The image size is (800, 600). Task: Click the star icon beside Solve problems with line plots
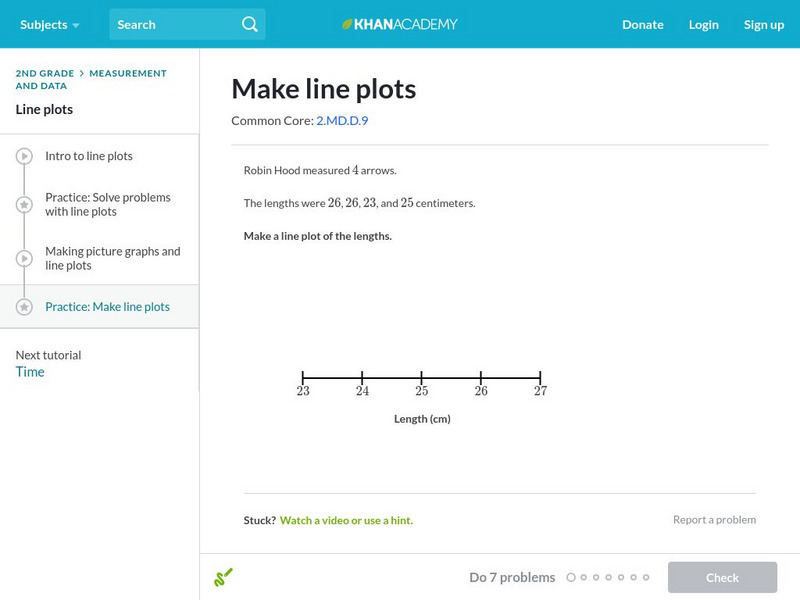coord(24,205)
